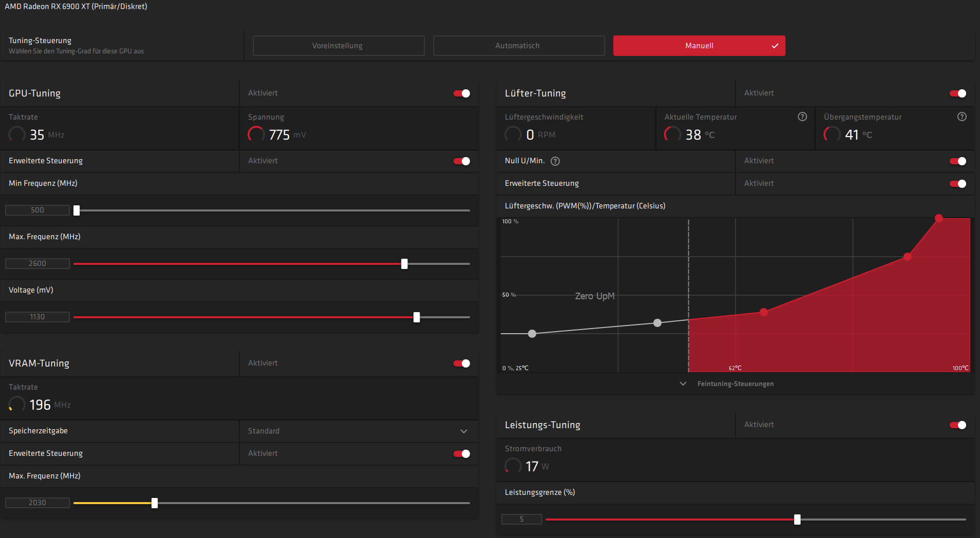Open help for Übergangstemperatur
Image resolution: width=980 pixels, height=538 pixels.
pyautogui.click(x=962, y=117)
